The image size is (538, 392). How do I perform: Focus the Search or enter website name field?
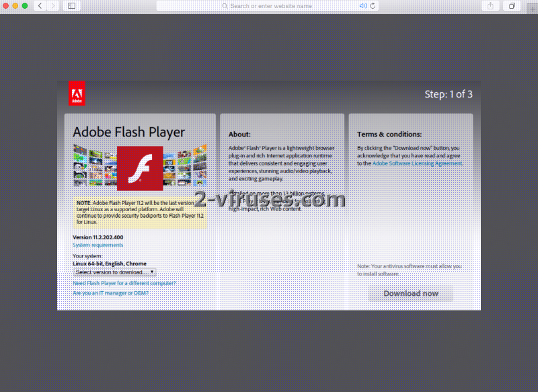click(x=268, y=6)
